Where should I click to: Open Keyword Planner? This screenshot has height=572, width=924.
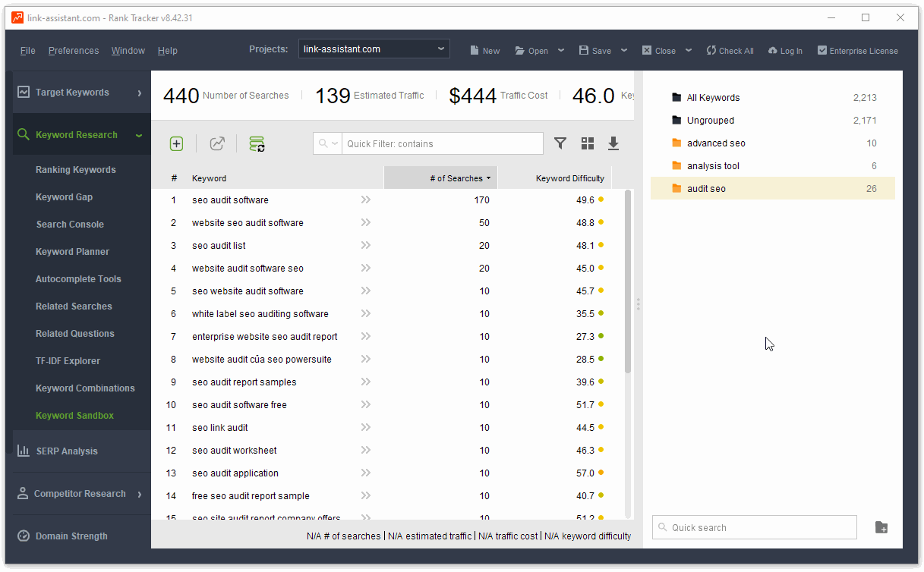tap(72, 252)
